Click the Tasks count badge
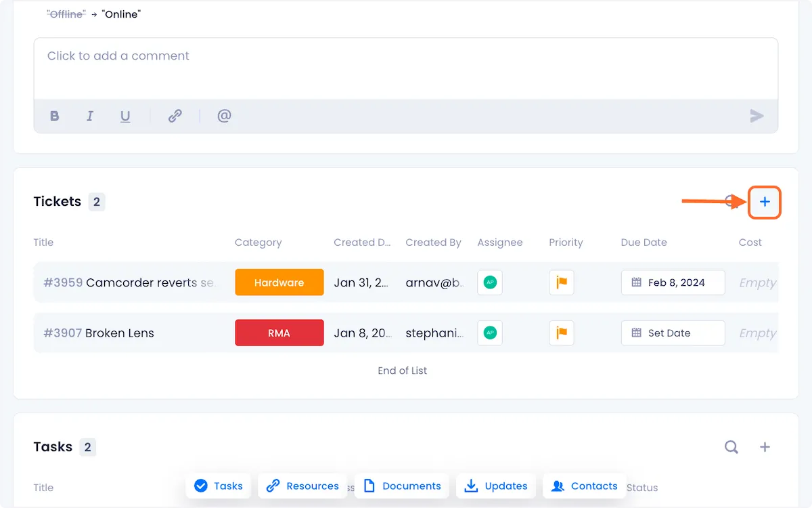The image size is (812, 508). [88, 447]
